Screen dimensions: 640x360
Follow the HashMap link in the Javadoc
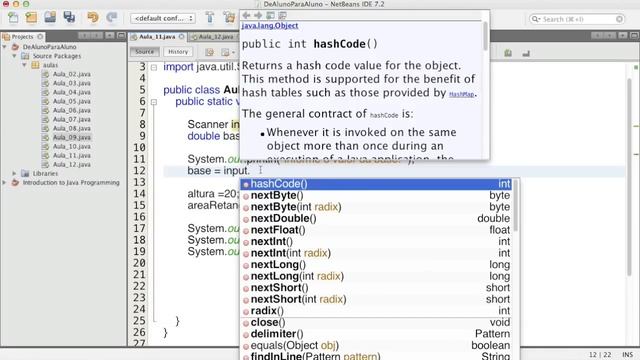pyautogui.click(x=462, y=94)
